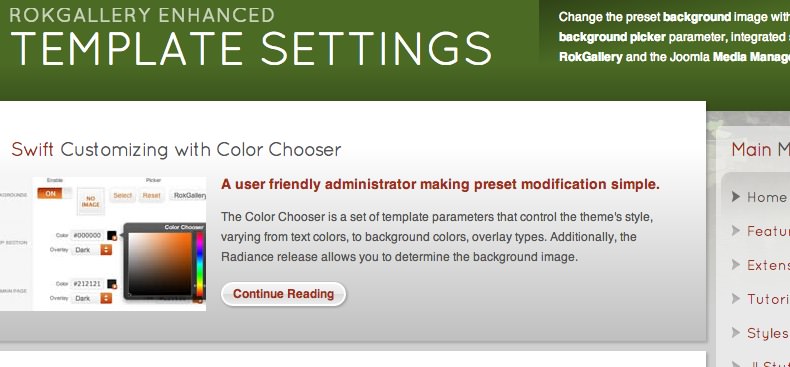The image size is (790, 367).
Task: Click the rainbow hue slider in Color Chooser
Action: coord(200,265)
